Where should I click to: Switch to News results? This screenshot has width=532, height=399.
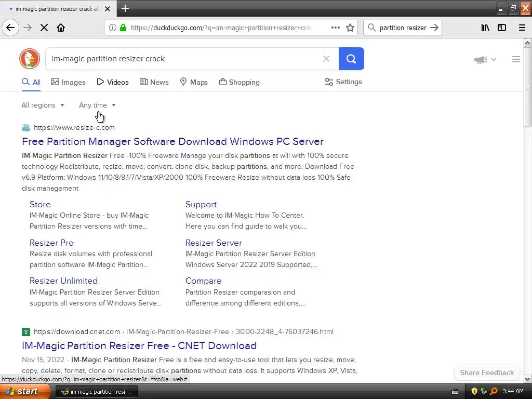click(x=154, y=82)
